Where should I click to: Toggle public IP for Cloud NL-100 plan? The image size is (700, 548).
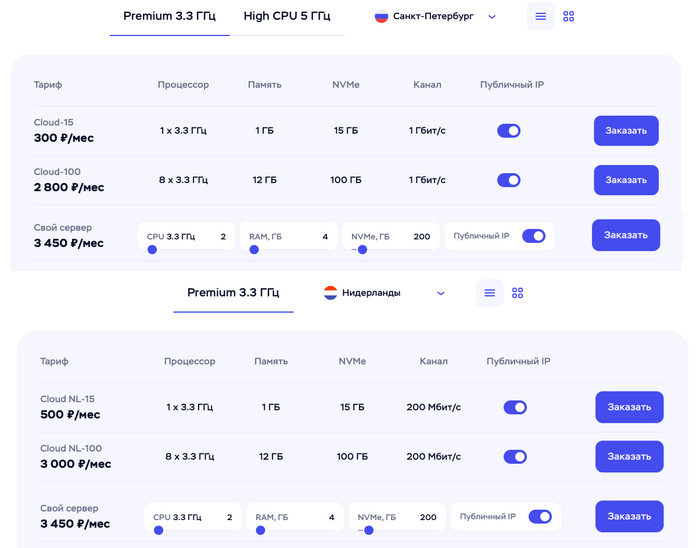(515, 457)
